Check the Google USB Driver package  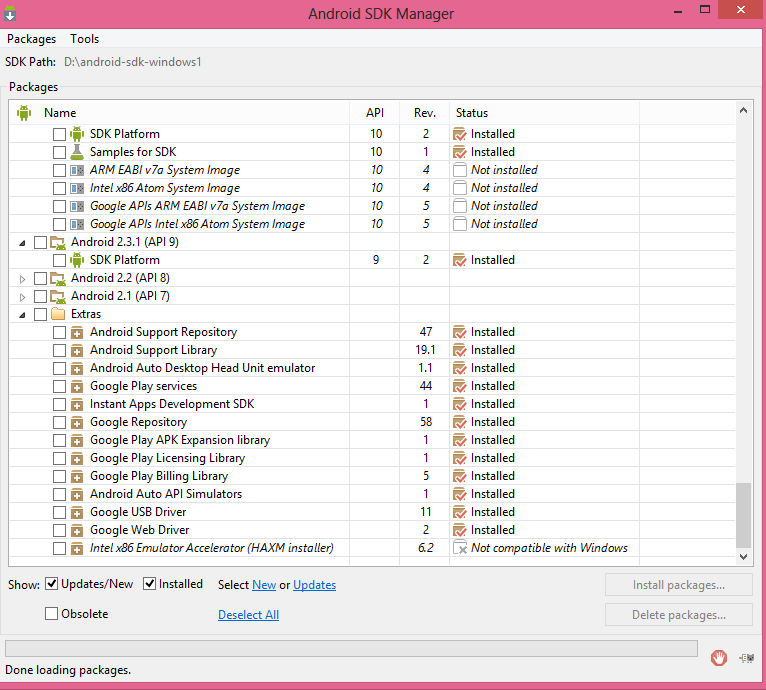[x=59, y=513]
